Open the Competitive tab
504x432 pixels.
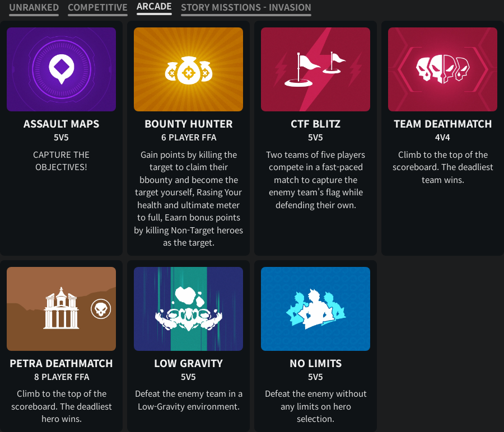pos(97,7)
